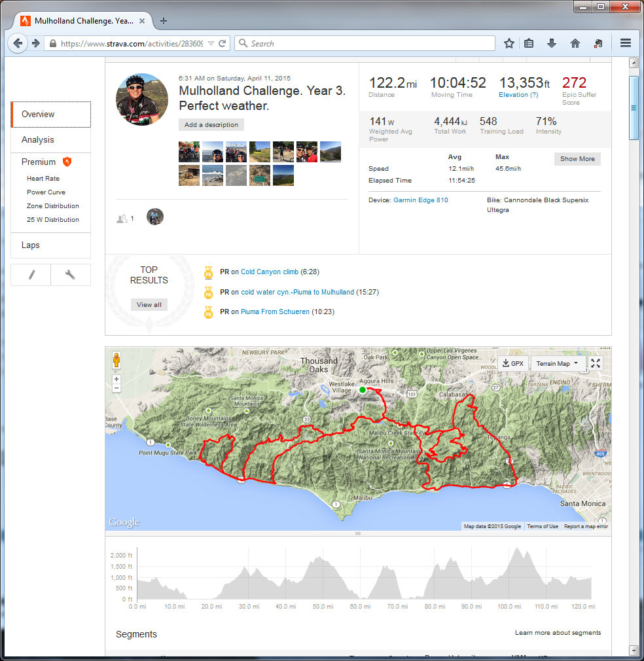Go to Firefox home page icon
Viewport: 644px width, 661px height.
[x=575, y=43]
